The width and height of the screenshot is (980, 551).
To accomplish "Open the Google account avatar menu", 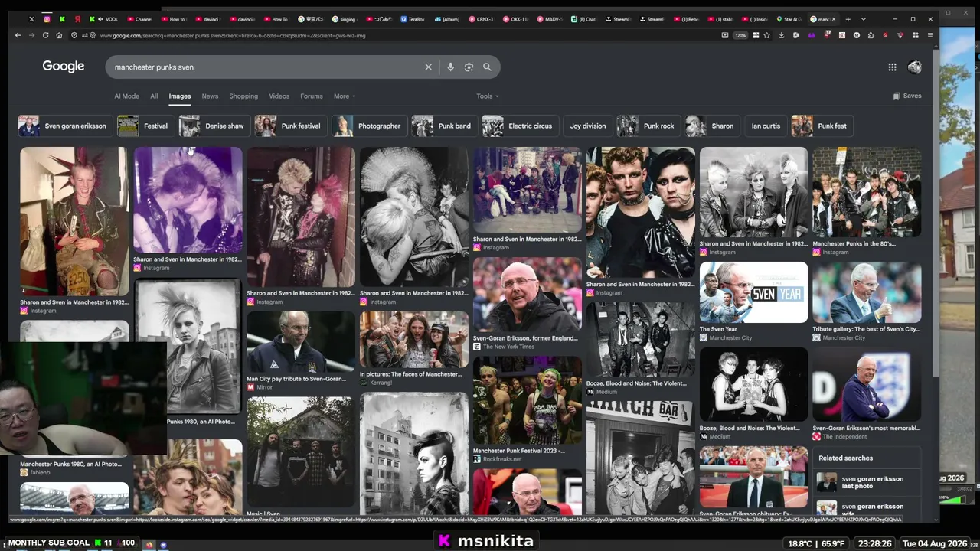I will pyautogui.click(x=914, y=67).
